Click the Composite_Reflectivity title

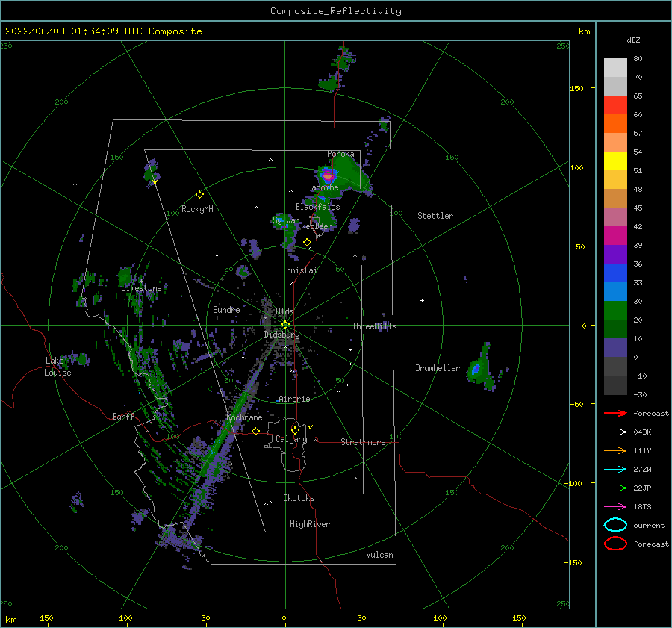pyautogui.click(x=336, y=11)
